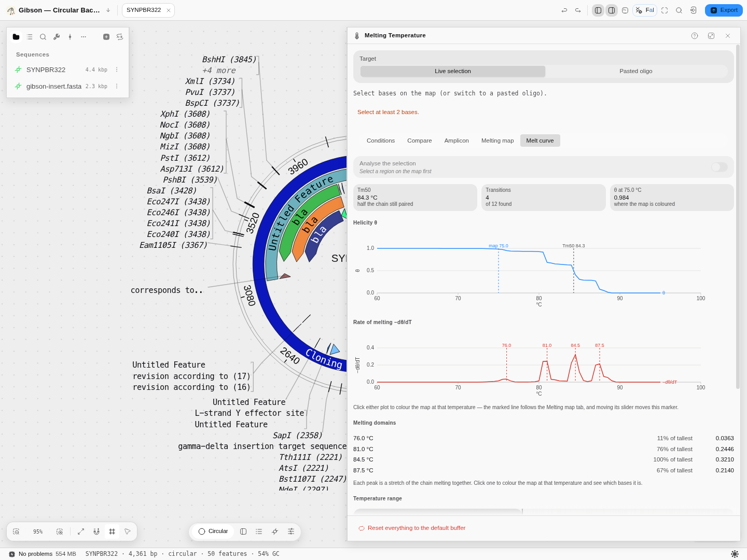
Task: Click the Export button
Action: (x=724, y=10)
